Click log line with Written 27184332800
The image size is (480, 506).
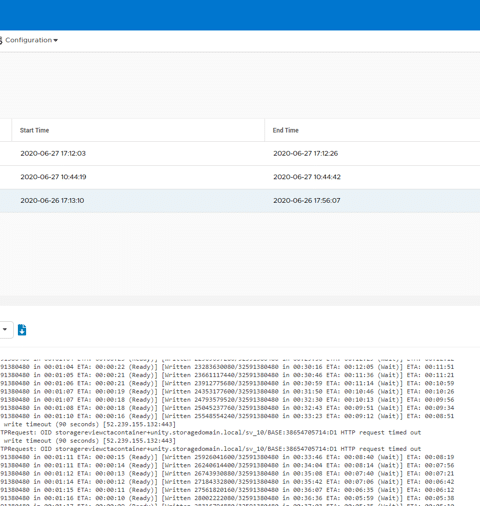point(227,482)
